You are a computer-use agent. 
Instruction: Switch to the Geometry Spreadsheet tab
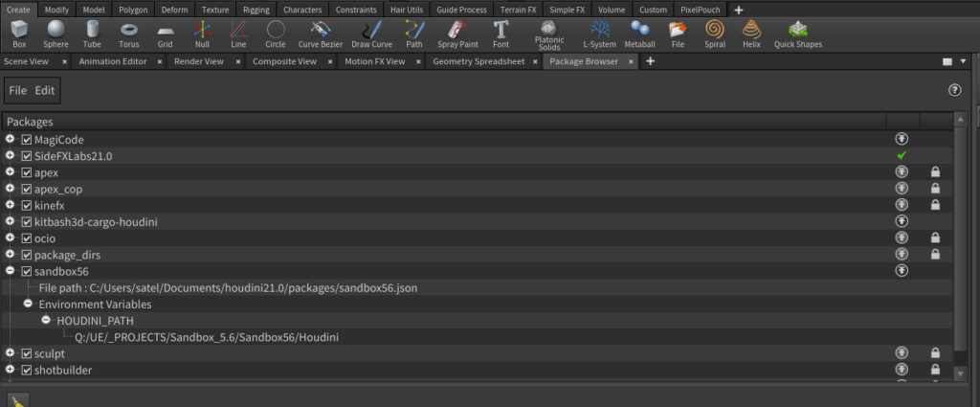(x=479, y=61)
